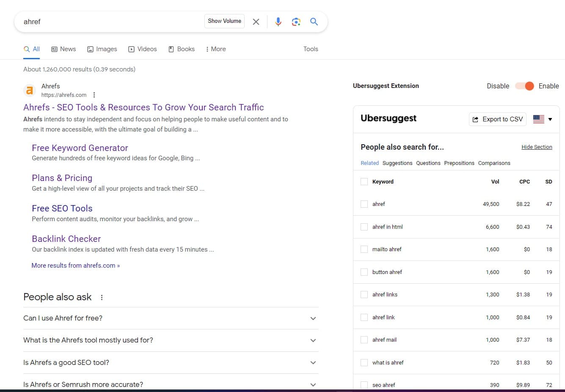Click the keyword text mailto ahref
Screen dimensions: 565x392
tap(387, 249)
